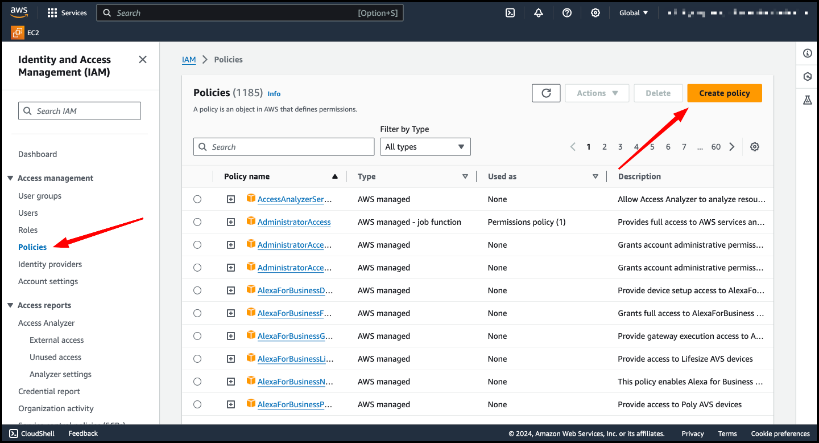The height and width of the screenshot is (443, 819).
Task: Click the AlexaForBusinessD... policy cube icon
Action: pos(251,290)
